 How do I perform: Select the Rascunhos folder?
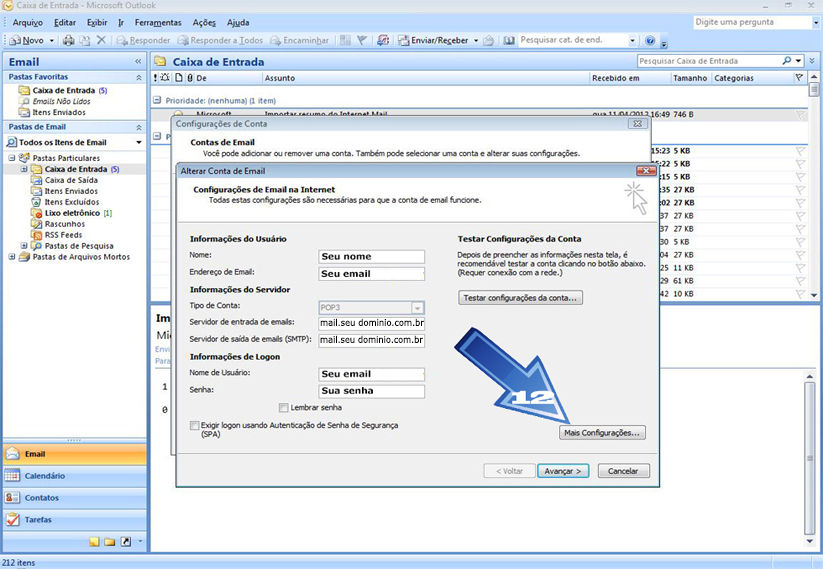[65, 224]
